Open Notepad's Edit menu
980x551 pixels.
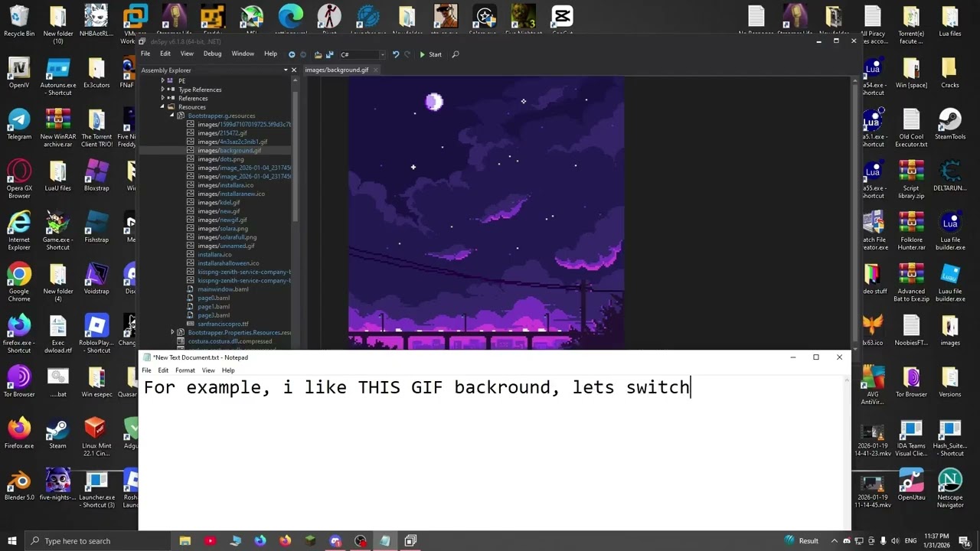coord(163,370)
